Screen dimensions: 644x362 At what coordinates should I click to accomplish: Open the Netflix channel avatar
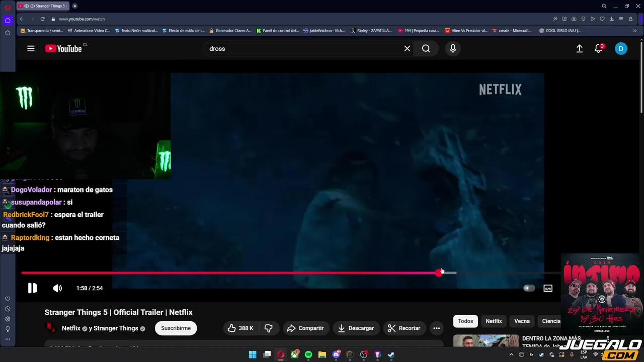[51, 328]
